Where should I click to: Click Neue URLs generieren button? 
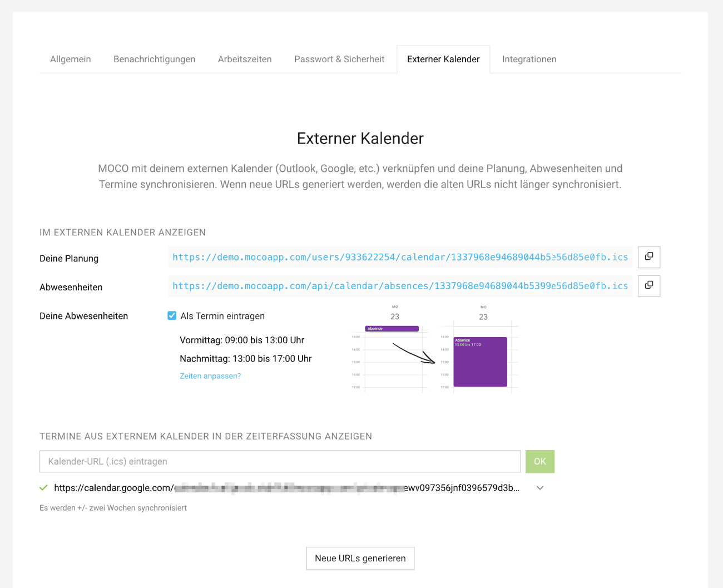click(360, 558)
